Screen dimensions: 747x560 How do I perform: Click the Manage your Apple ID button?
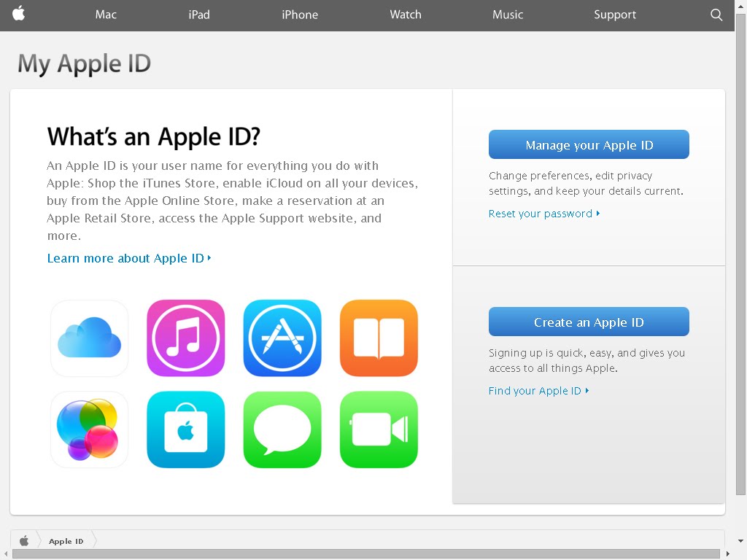pyautogui.click(x=589, y=144)
